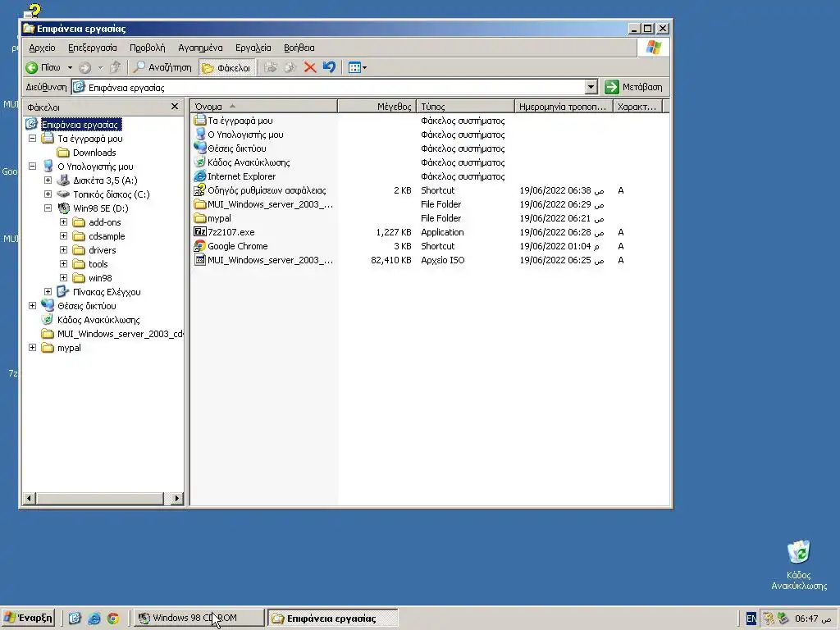Viewport: 840px width, 630px height.
Task: Select Επιφάνεια εργασίας root in the tree
Action: click(x=73, y=125)
